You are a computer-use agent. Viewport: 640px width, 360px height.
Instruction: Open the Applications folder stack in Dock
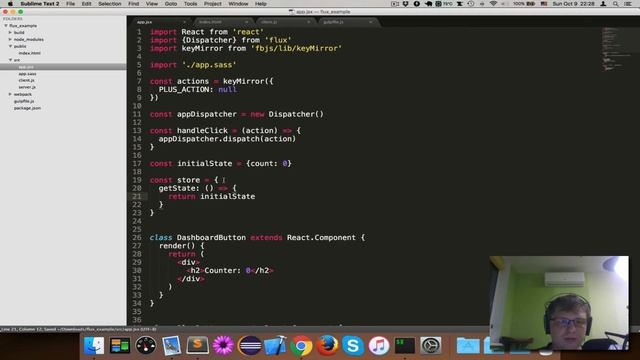point(468,346)
